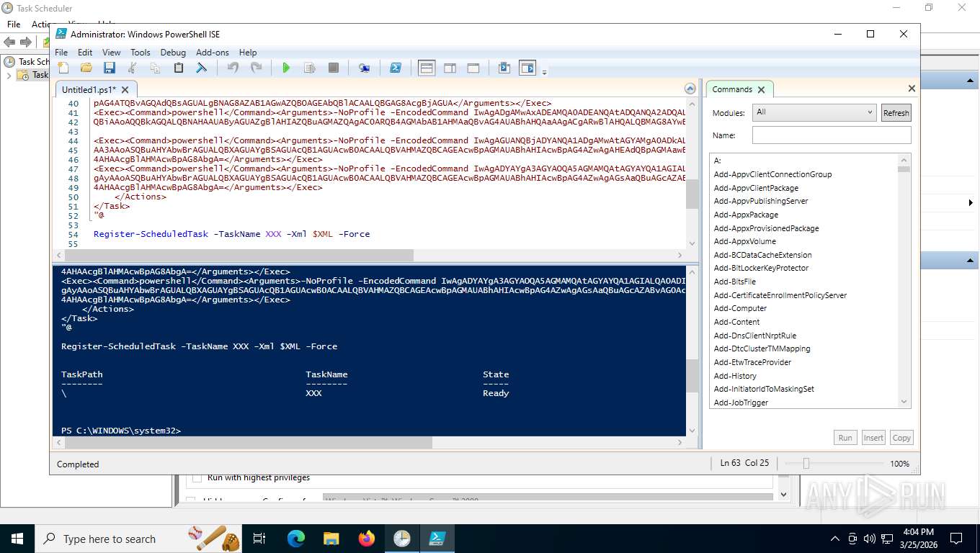Select Add-Computer in the command list

(x=740, y=308)
